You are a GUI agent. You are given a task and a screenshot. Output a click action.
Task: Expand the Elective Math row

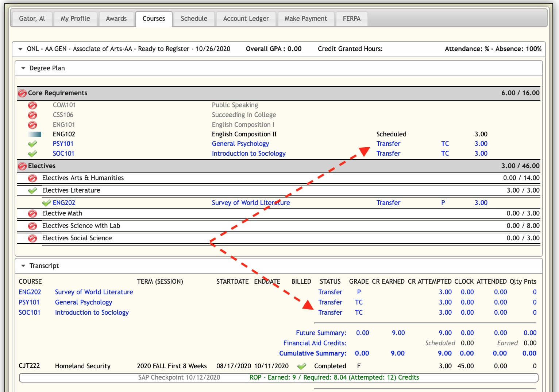coord(62,213)
